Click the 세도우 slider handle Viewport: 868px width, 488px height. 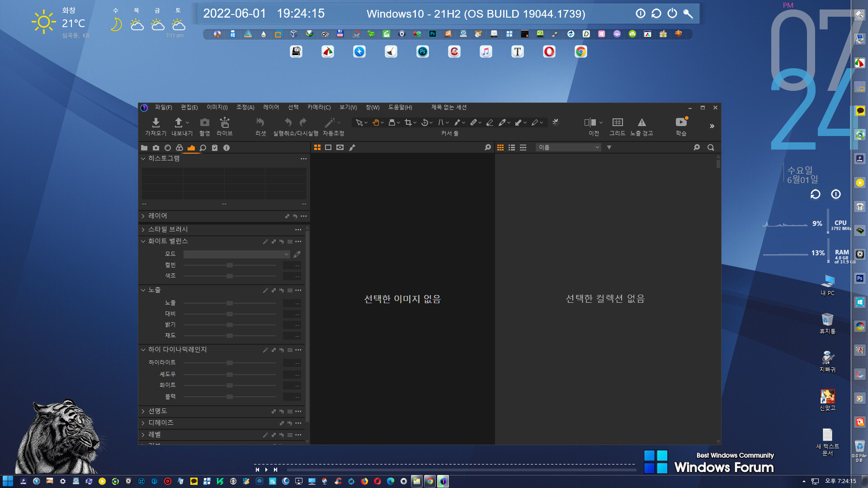click(x=230, y=375)
